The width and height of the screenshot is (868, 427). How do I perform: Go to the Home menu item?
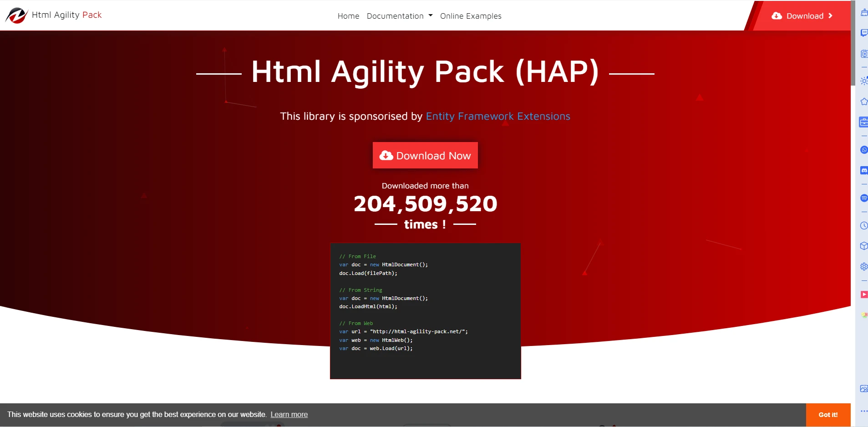tap(348, 16)
